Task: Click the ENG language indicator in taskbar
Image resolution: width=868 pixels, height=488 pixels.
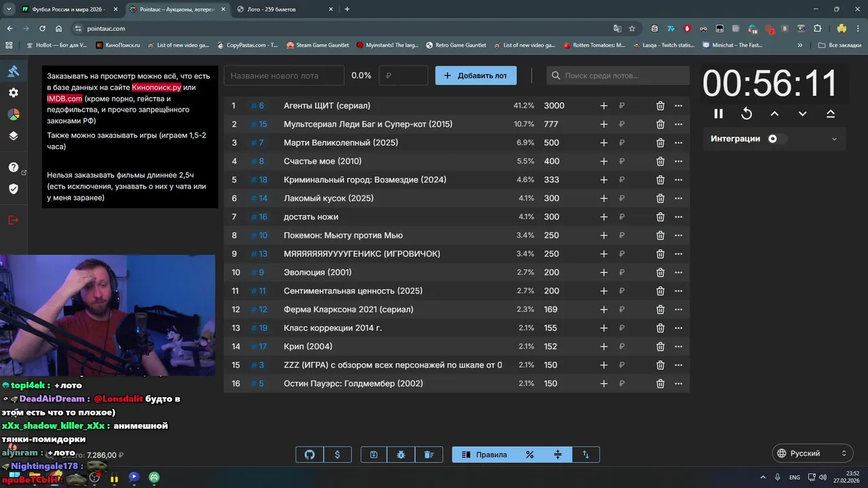Action: point(795,477)
